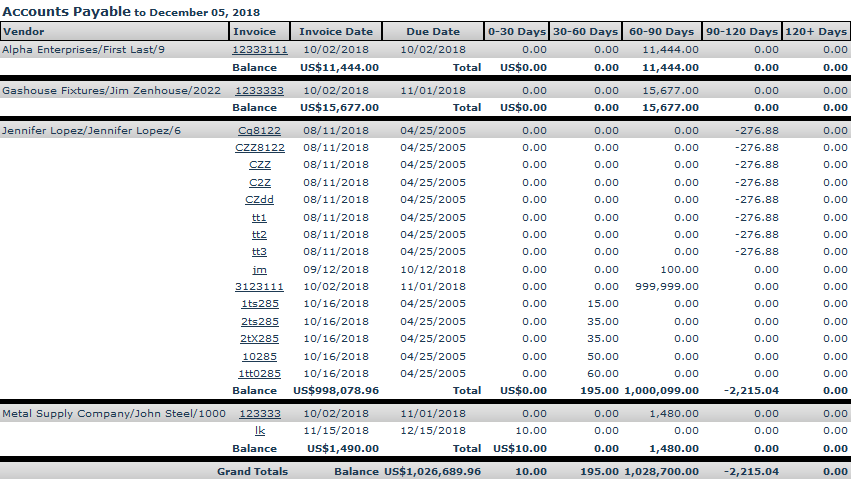The image size is (868, 494).
Task: Open invoice 2tX285
Action: click(259, 339)
